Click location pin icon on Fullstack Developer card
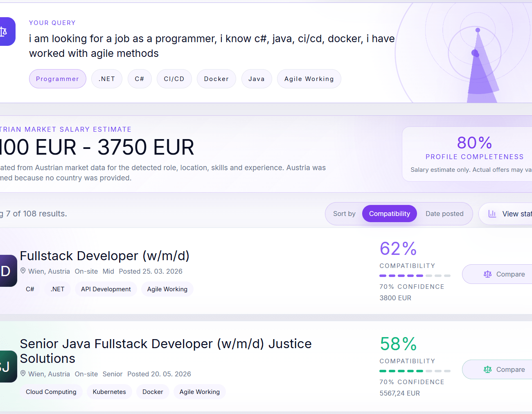The image size is (532, 414). click(x=23, y=271)
